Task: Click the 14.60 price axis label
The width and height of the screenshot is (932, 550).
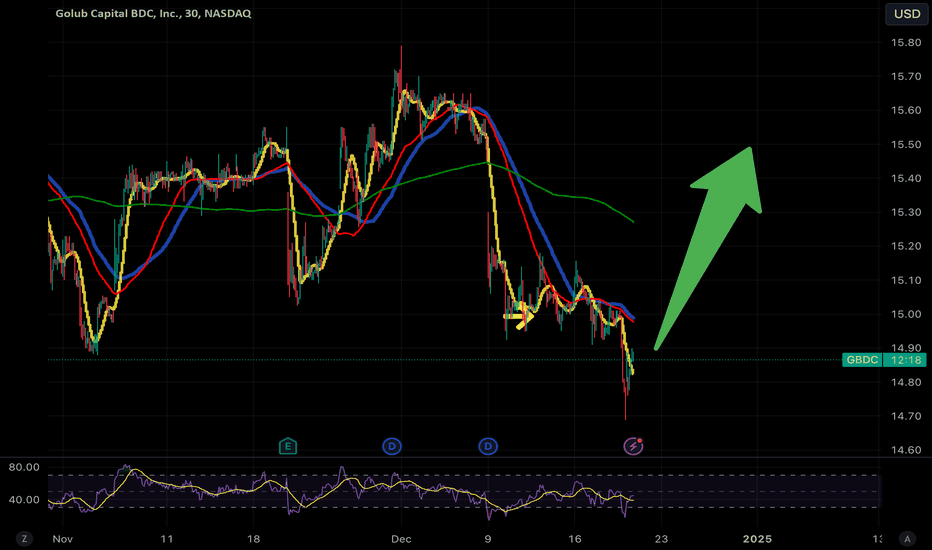Action: 906,450
